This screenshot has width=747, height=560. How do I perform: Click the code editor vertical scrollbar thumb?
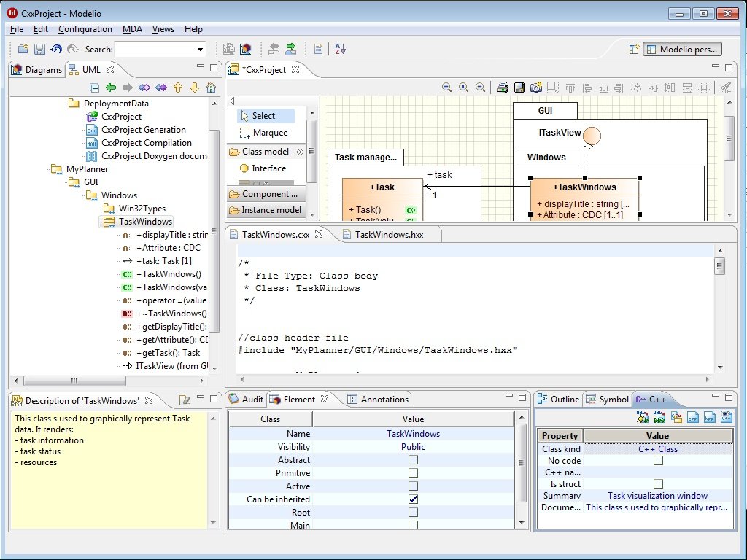click(719, 265)
